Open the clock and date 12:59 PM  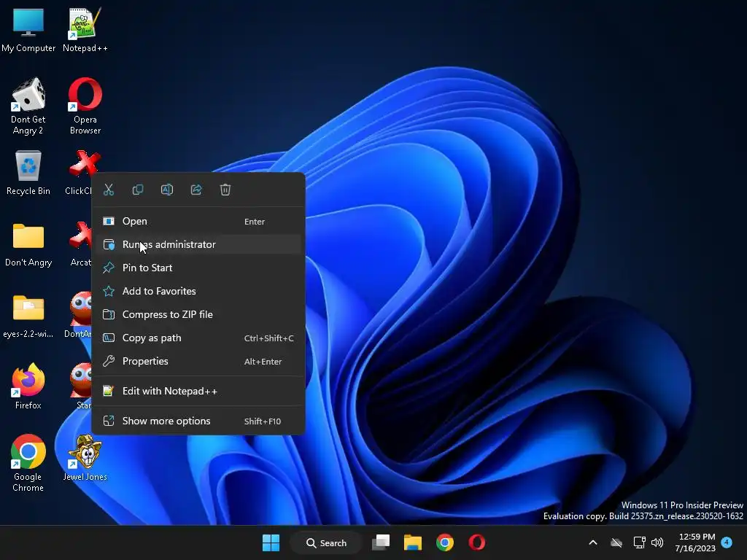(x=695, y=542)
